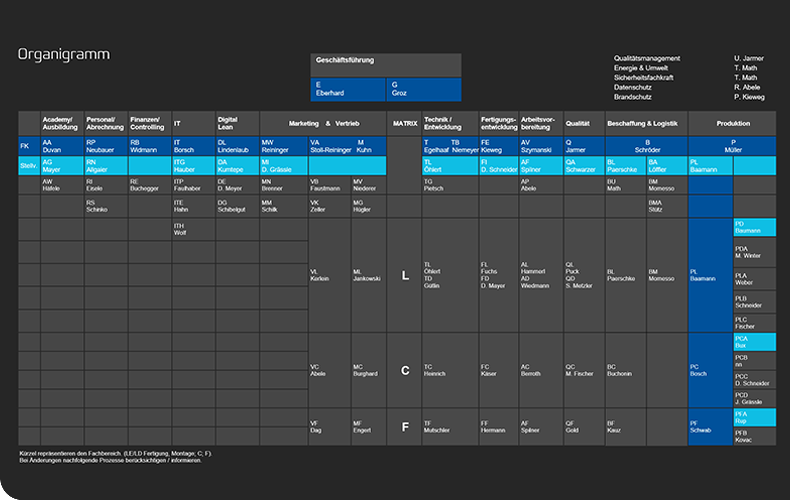Click the 'Organigramm' title text
The image size is (790, 500).
click(63, 54)
